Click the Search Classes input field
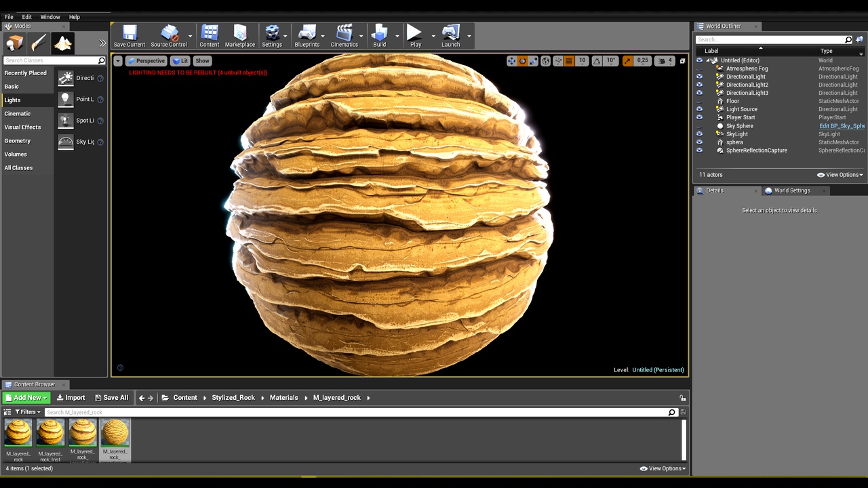The image size is (868, 488). (54, 60)
